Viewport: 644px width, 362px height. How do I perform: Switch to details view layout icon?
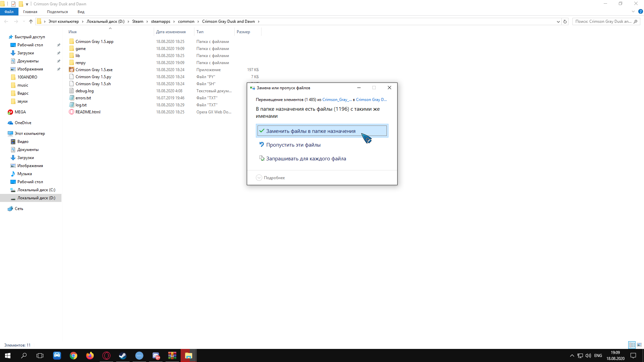coord(632,345)
